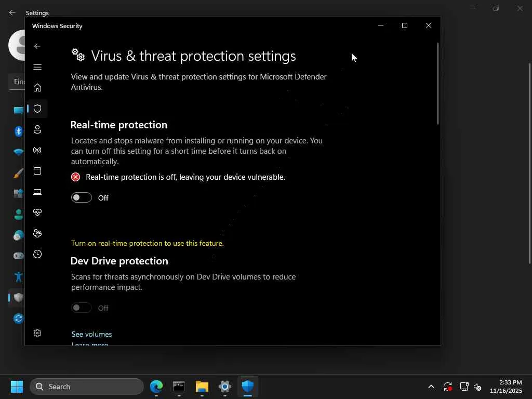This screenshot has width=532, height=399.
Task: Open Terminal from the taskbar
Action: coord(179,387)
